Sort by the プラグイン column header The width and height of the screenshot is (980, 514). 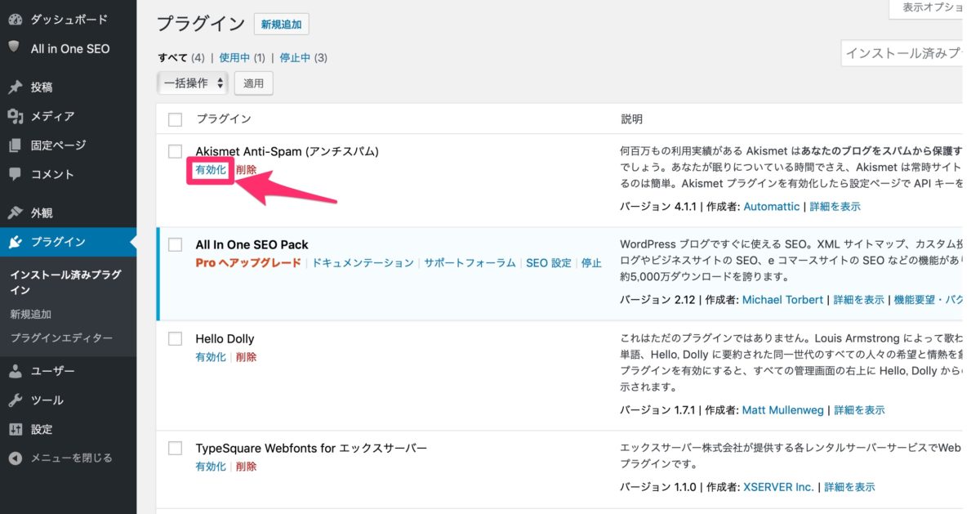coord(223,119)
